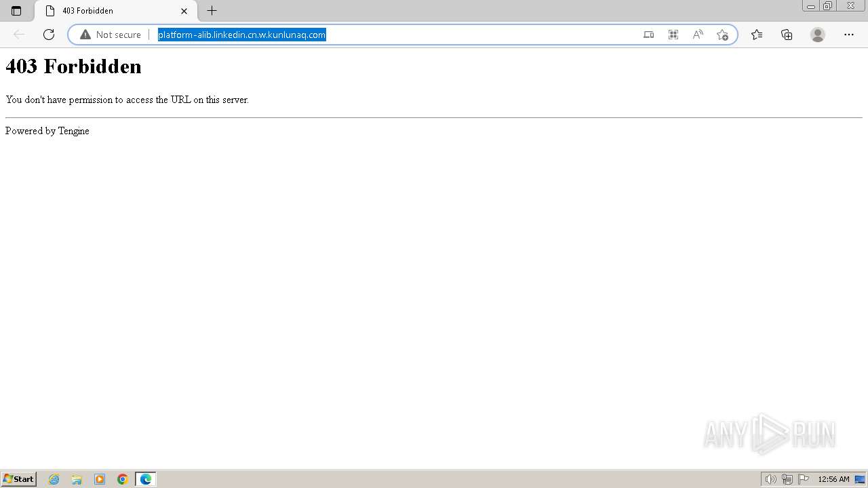Open Settings and more menu
The image size is (868, 488).
pyautogui.click(x=849, y=35)
